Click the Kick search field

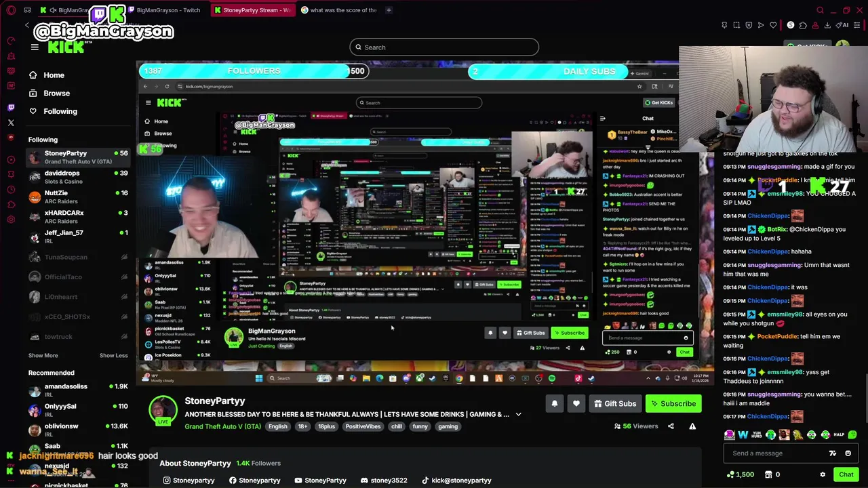[x=444, y=47]
